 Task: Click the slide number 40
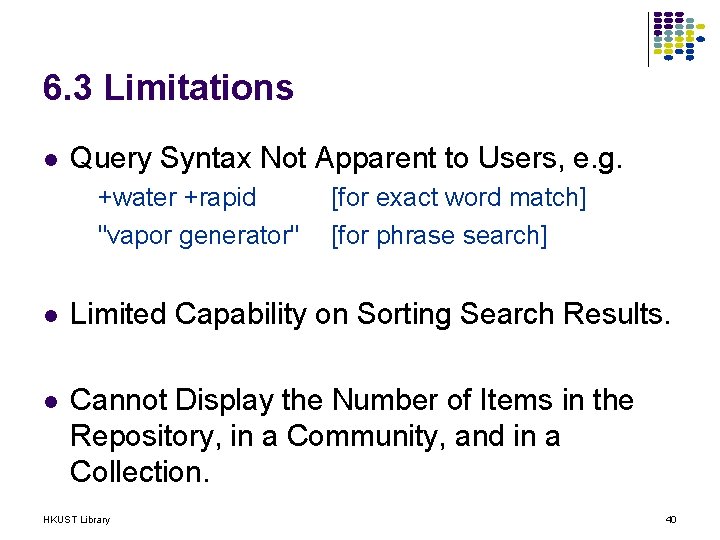point(671,520)
